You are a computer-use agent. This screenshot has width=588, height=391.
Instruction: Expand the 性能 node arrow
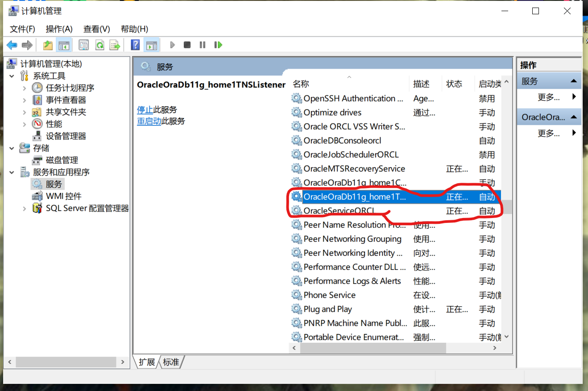coord(25,124)
